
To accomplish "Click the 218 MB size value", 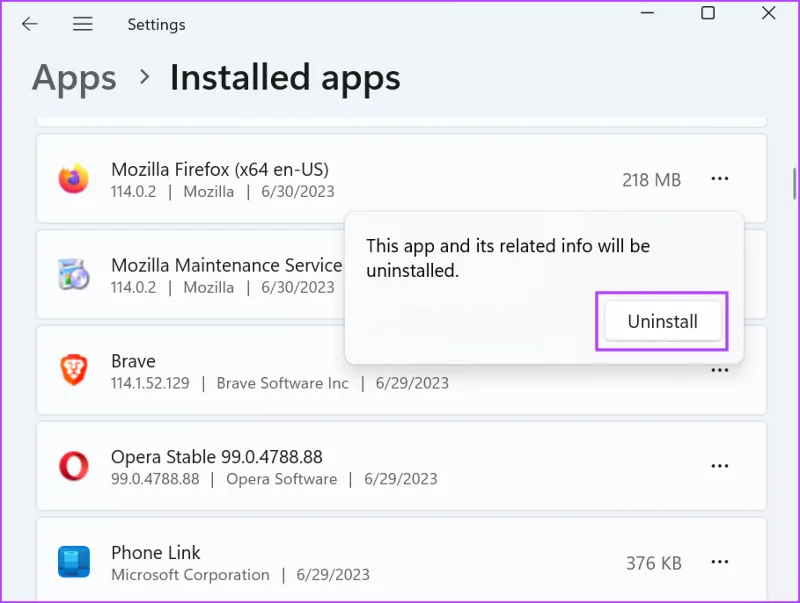I will 652,180.
